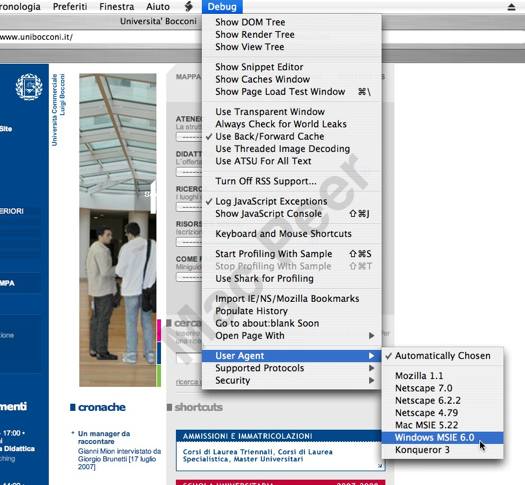Select Automatically Chosen user agent
Viewport: 525px width, 485px height.
[442, 356]
